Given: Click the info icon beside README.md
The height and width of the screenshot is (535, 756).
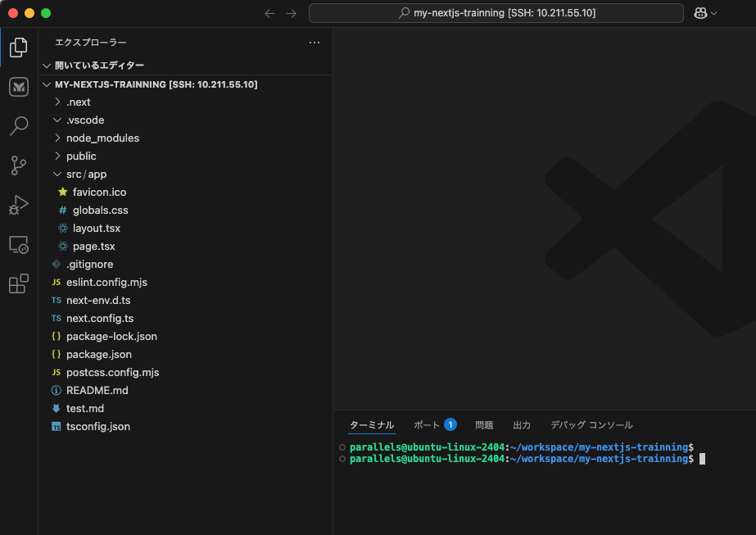Looking at the screenshot, I should tap(57, 390).
